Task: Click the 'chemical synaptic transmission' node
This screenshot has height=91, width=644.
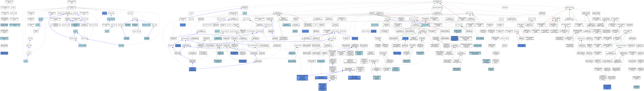Action: coord(383,53)
